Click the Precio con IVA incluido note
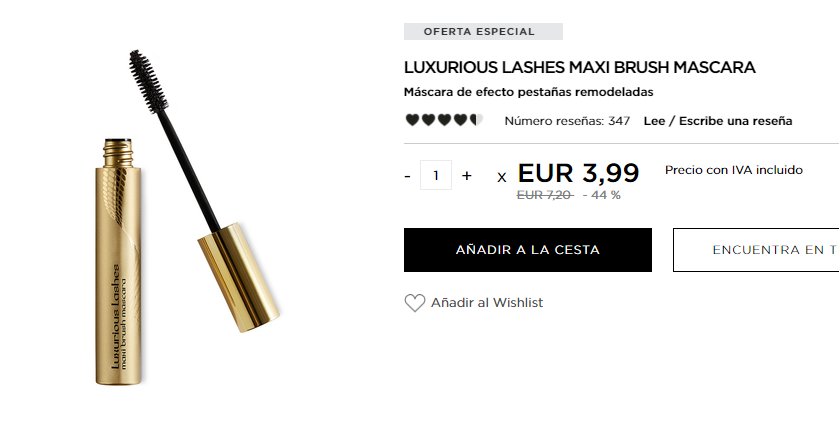The width and height of the screenshot is (839, 441). coord(734,170)
